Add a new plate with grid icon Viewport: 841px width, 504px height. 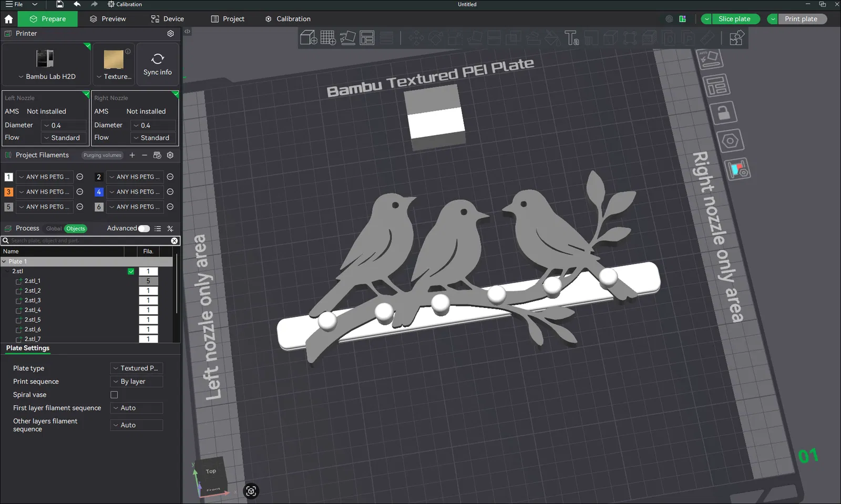[328, 38]
